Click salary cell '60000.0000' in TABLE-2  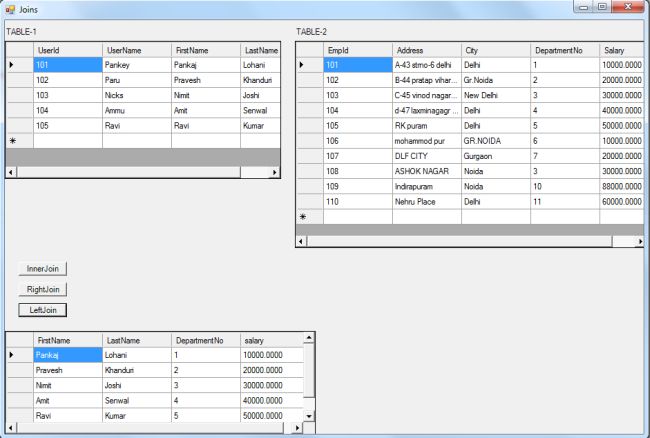click(x=621, y=201)
